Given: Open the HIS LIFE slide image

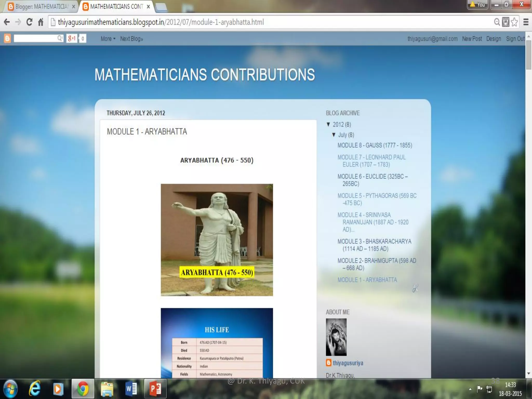Looking at the screenshot, I should click(217, 343).
